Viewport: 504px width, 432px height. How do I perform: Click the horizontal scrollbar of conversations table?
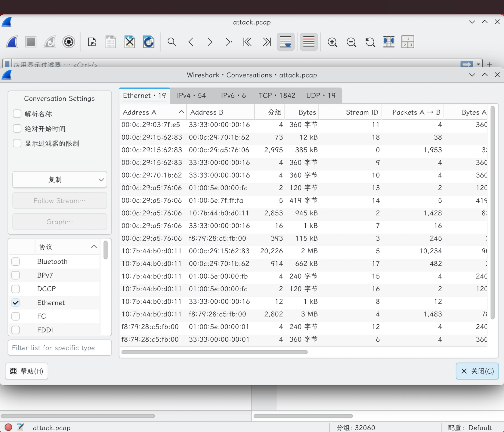(x=215, y=352)
